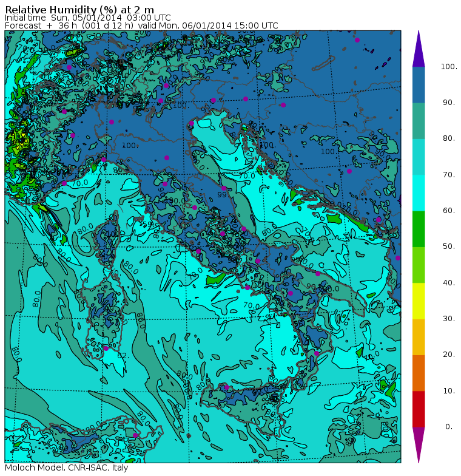Image resolution: width=461 pixels, height=476 pixels.
Task: Click the turquoise 70–80 legend color band
Action: click(x=419, y=157)
